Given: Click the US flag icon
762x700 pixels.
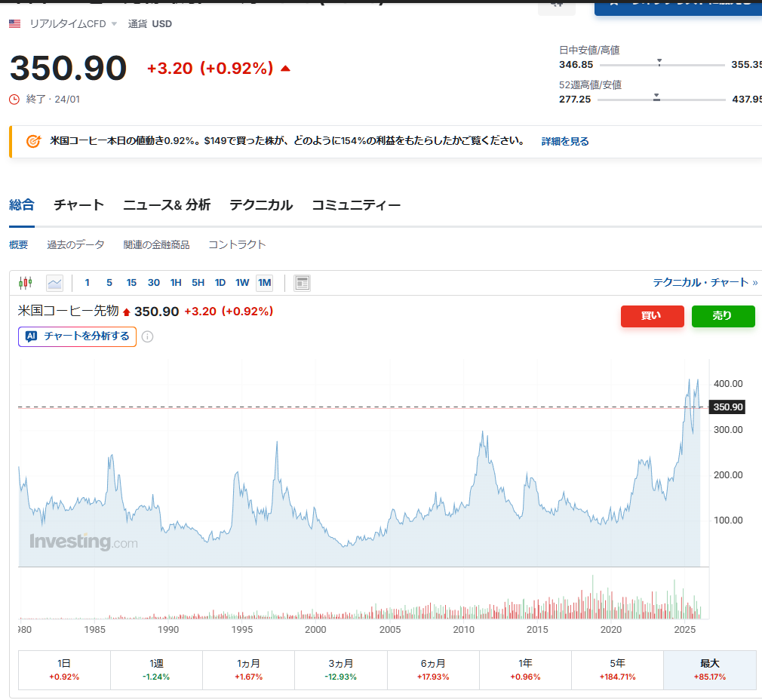Looking at the screenshot, I should click(x=15, y=23).
